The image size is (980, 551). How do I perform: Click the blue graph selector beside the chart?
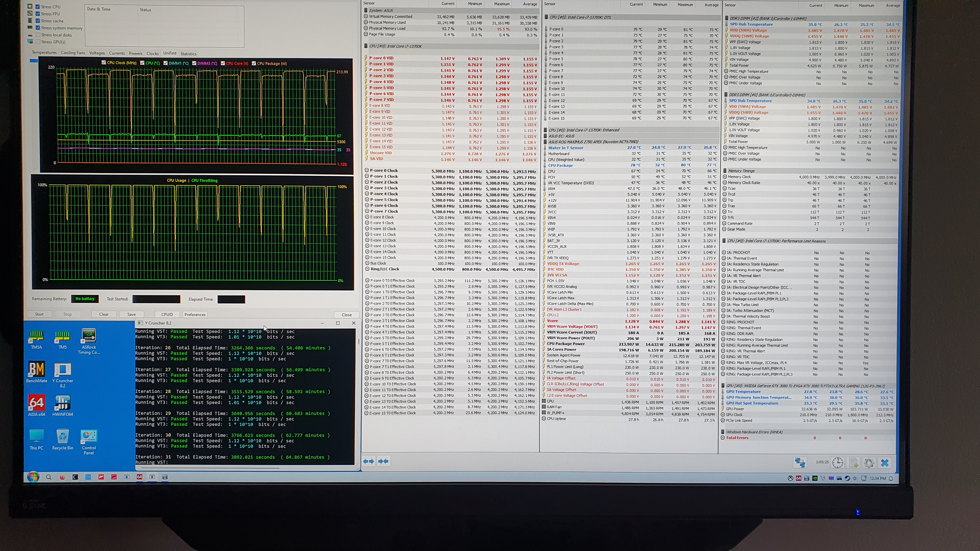click(34, 61)
